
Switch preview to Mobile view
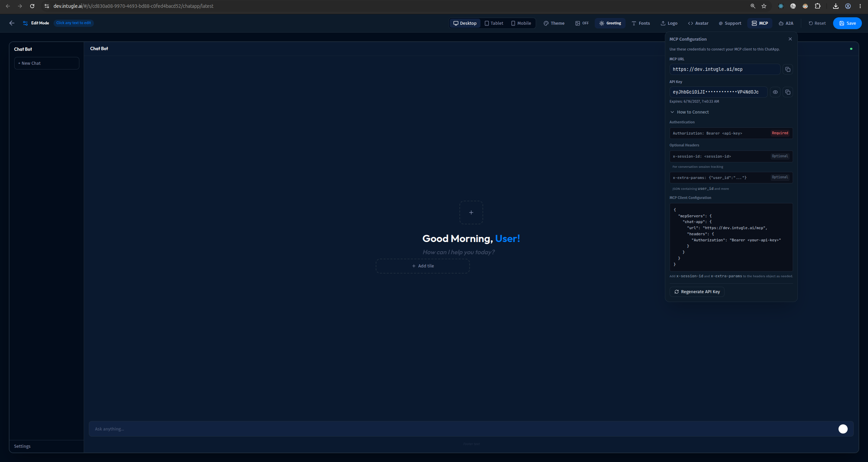[521, 23]
